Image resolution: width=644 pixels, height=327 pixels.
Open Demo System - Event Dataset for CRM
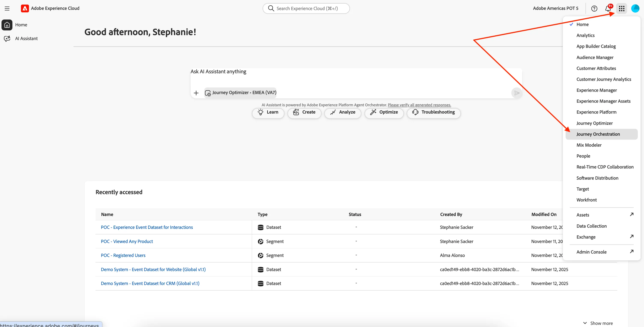pos(150,283)
